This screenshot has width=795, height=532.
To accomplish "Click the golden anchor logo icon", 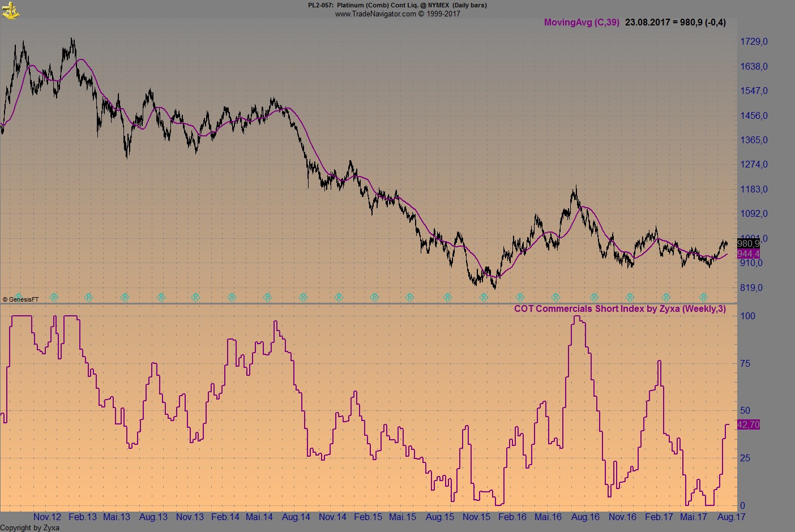I will (x=10, y=10).
